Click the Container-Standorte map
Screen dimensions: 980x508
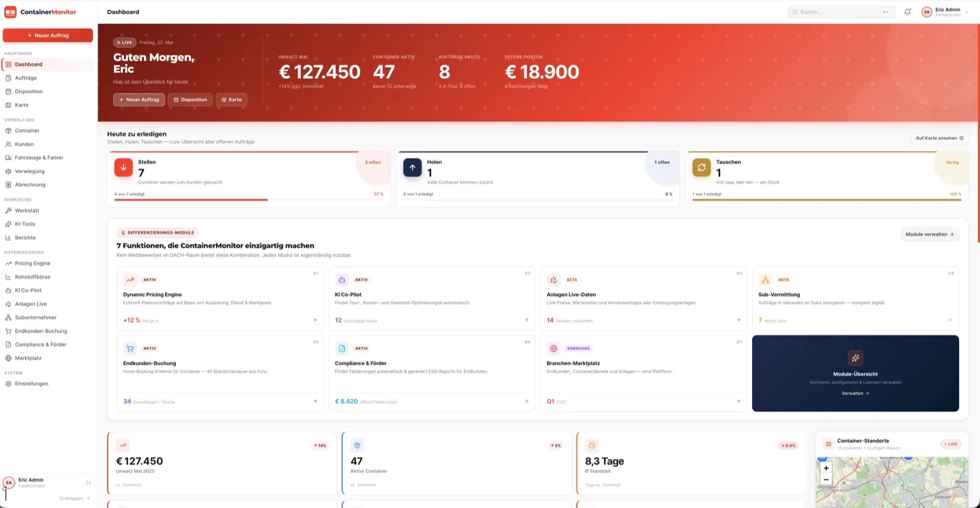(892, 482)
